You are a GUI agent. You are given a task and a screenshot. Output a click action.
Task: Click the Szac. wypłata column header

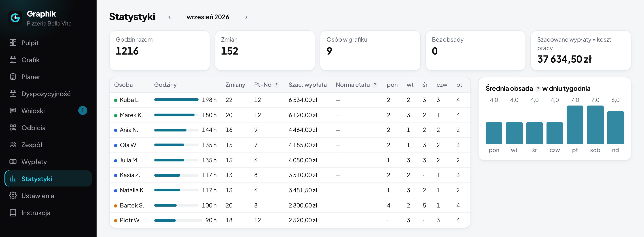[x=307, y=85]
